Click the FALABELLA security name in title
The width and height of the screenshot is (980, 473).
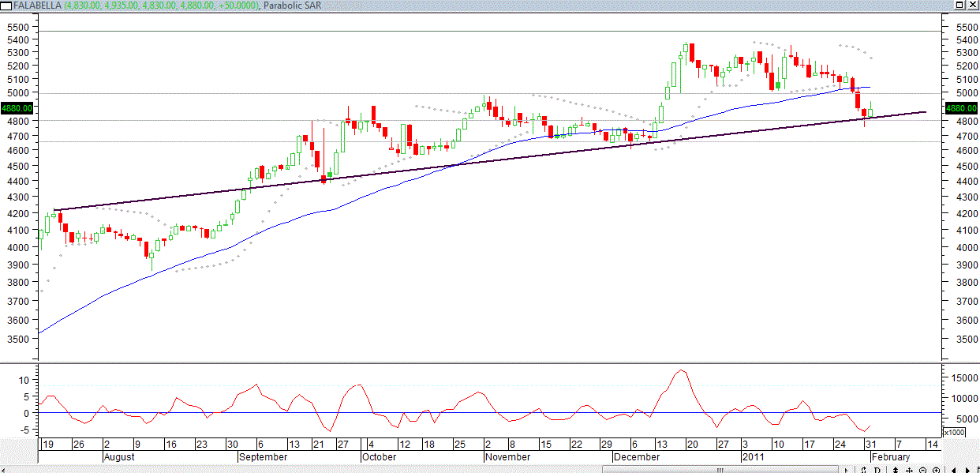pyautogui.click(x=36, y=6)
